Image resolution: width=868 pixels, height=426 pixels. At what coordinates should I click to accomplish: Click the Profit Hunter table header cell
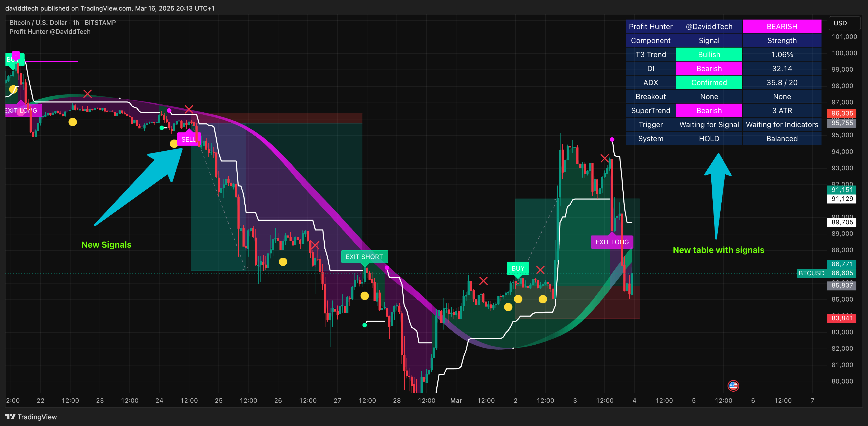(651, 26)
